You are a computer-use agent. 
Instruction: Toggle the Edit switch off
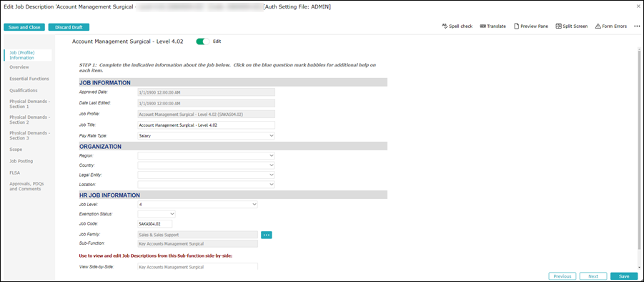tap(203, 42)
